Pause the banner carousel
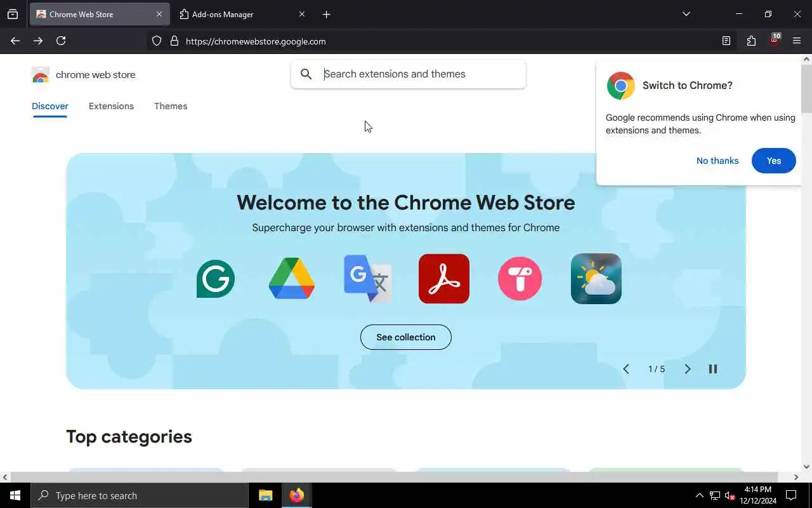Screen dimensions: 812x508 click(713, 369)
